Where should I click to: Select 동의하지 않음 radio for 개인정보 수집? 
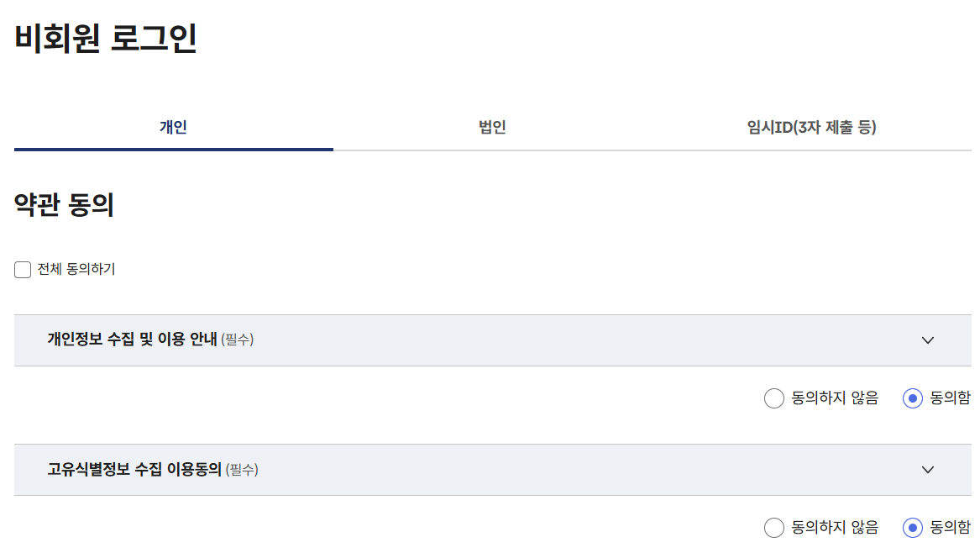[x=773, y=398]
